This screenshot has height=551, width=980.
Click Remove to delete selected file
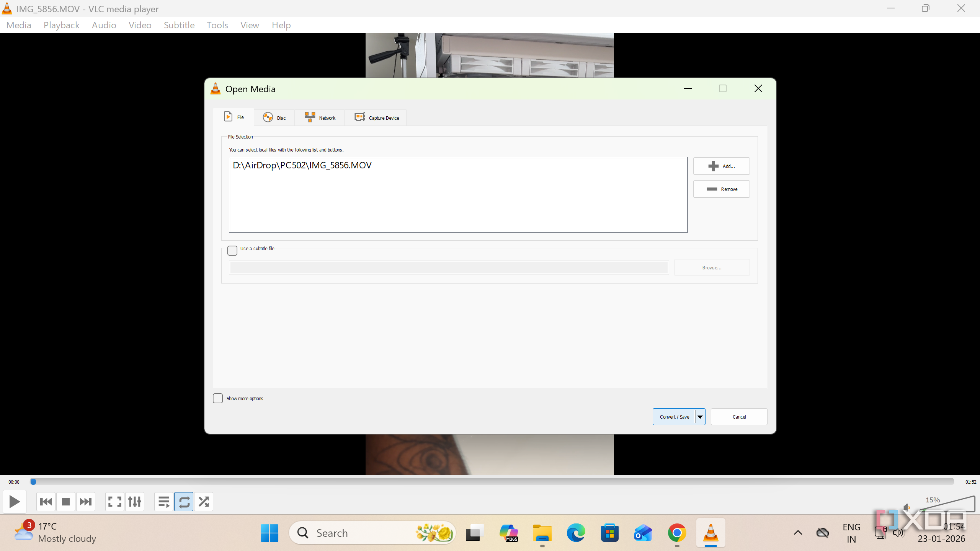coord(721,189)
